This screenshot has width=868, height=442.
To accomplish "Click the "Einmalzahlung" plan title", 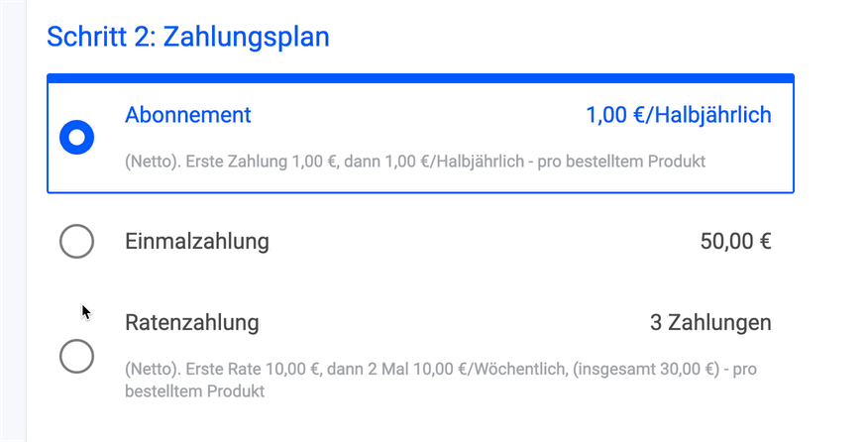I will click(x=197, y=241).
